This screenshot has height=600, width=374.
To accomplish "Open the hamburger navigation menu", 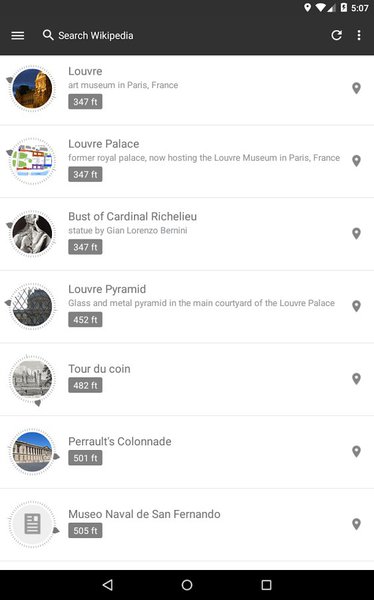I will click(x=18, y=36).
